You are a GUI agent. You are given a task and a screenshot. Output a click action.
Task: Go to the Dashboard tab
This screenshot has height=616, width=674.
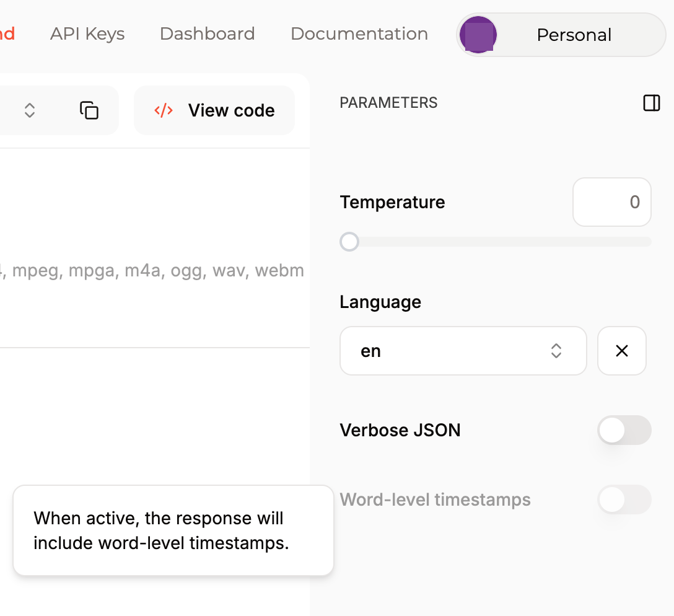tap(207, 33)
